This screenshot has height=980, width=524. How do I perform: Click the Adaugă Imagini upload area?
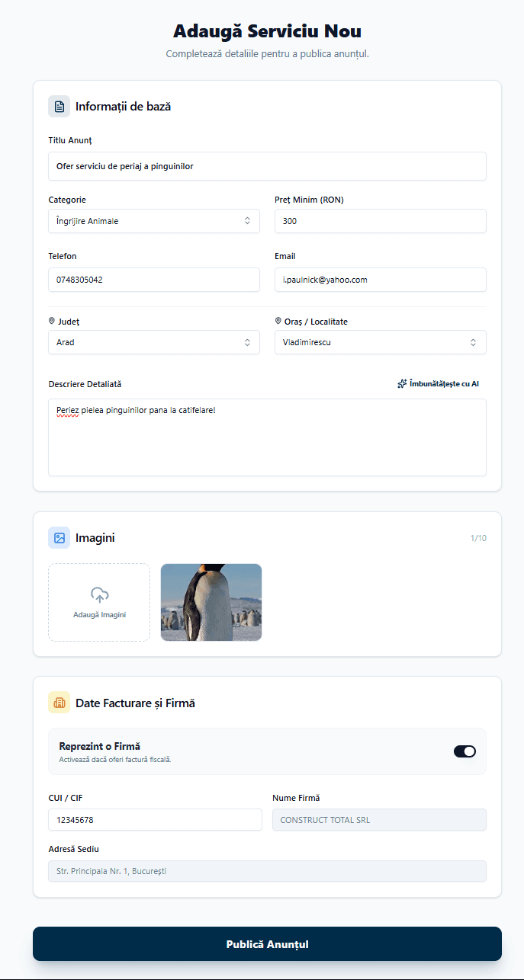(x=99, y=602)
